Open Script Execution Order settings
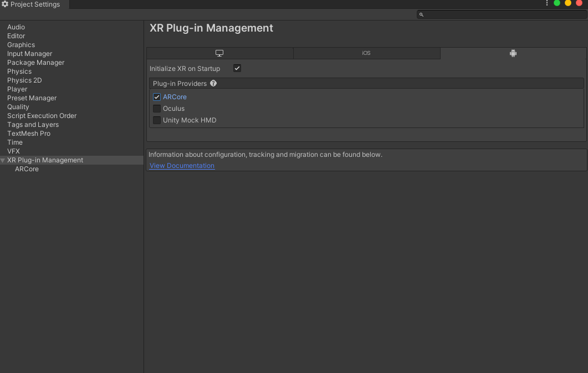 (x=42, y=116)
